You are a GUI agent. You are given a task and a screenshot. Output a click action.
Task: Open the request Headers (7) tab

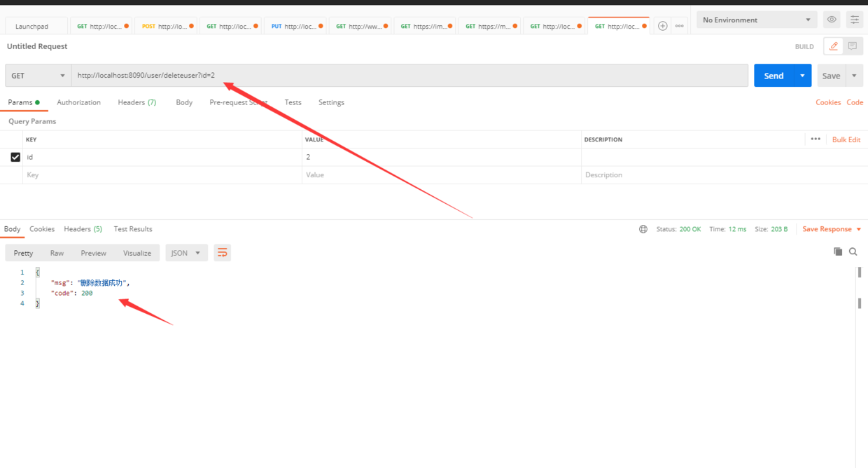pyautogui.click(x=136, y=102)
